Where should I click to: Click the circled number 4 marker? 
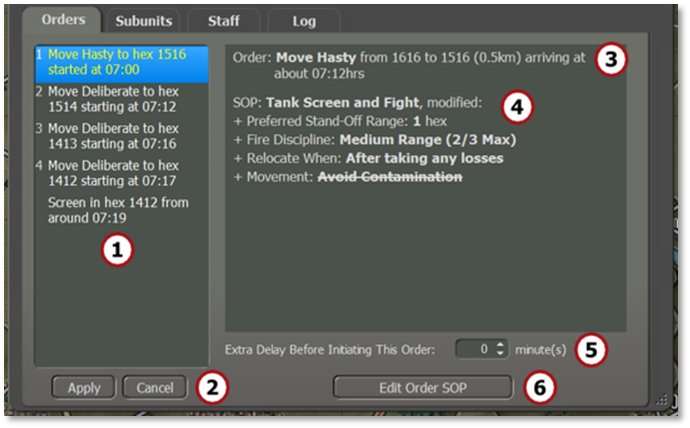coord(516,105)
